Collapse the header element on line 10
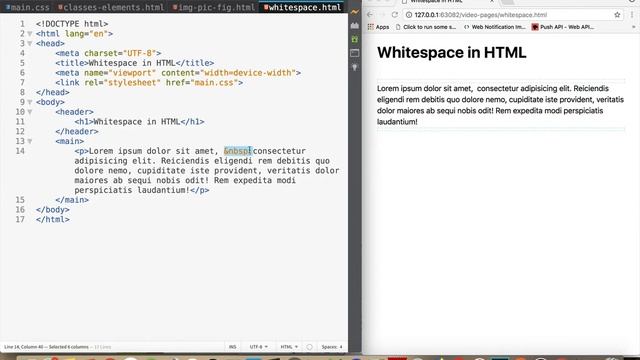This screenshot has width=640, height=360. pos(30,112)
